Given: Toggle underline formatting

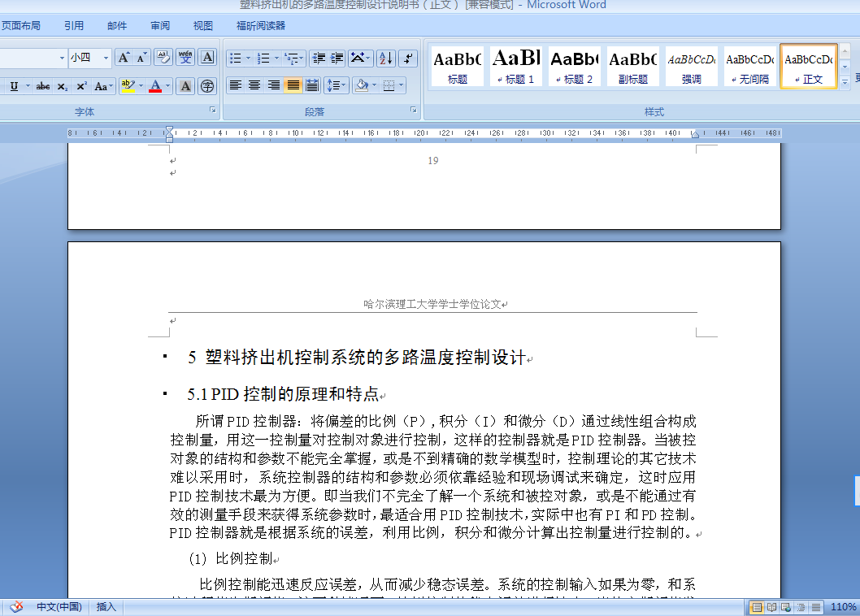Looking at the screenshot, I should (x=15, y=85).
